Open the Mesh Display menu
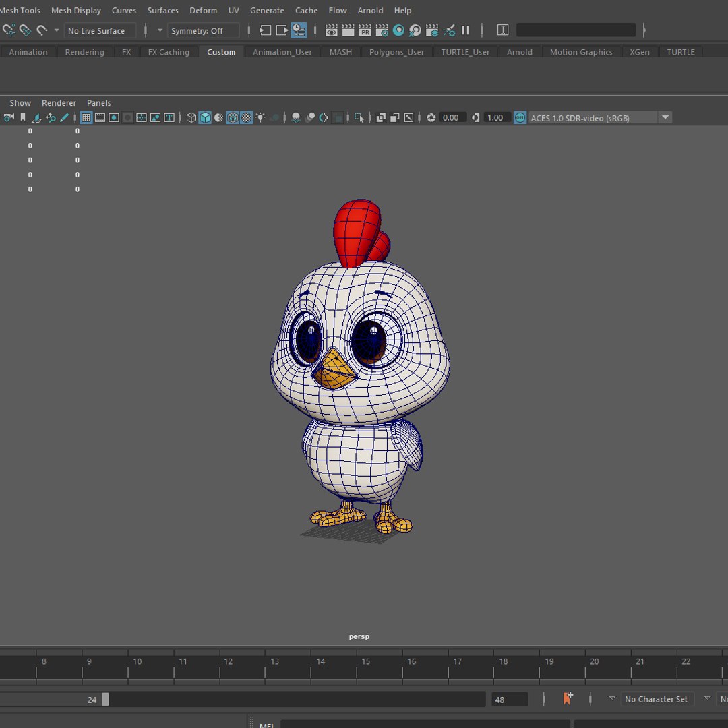The width and height of the screenshot is (728, 728). click(76, 10)
